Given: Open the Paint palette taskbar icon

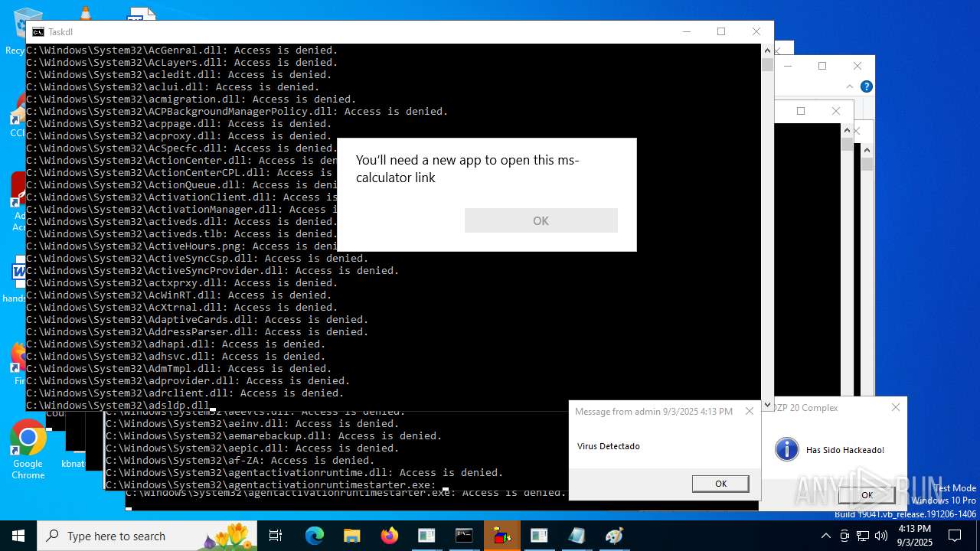Looking at the screenshot, I should coord(614,536).
